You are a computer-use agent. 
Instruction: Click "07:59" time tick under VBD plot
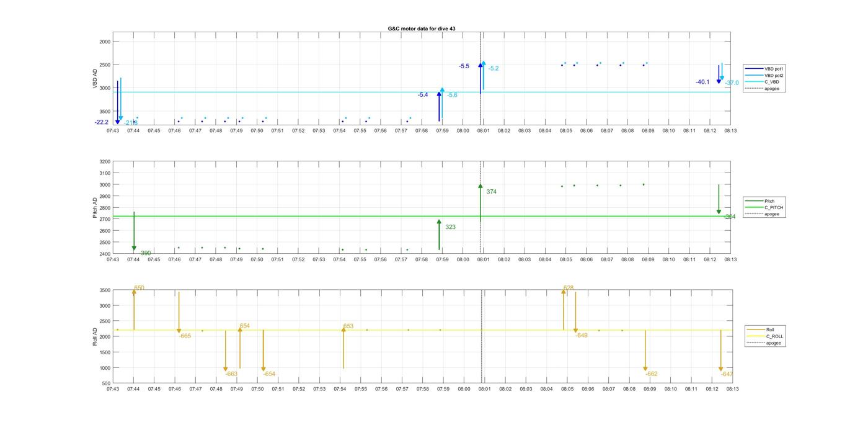pos(442,131)
